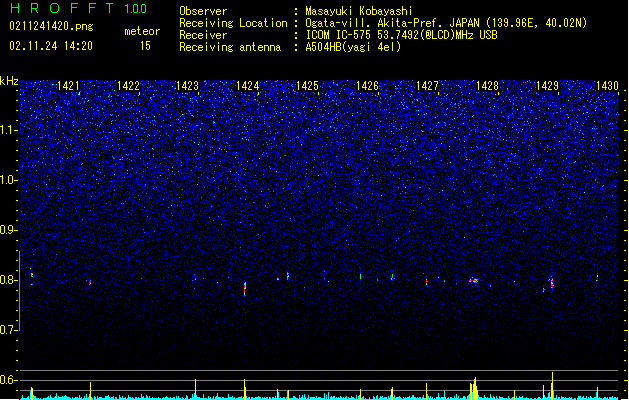Click the 1425 time marker

(x=308, y=86)
